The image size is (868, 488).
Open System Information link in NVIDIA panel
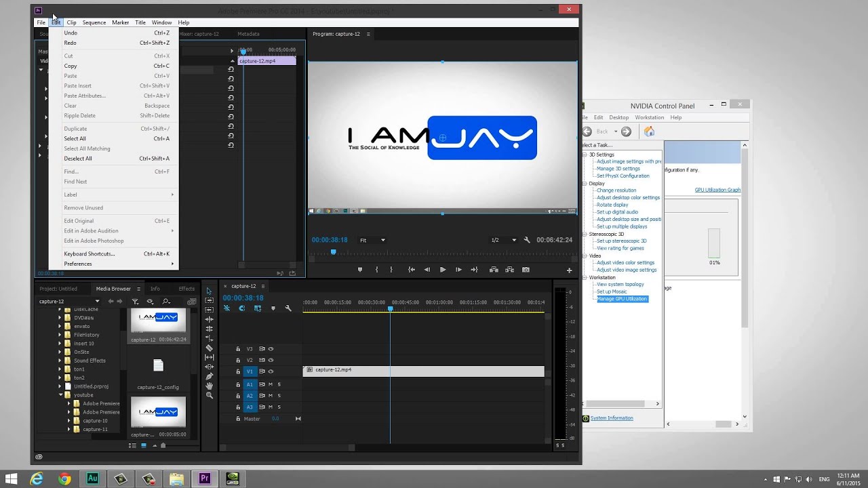click(612, 418)
